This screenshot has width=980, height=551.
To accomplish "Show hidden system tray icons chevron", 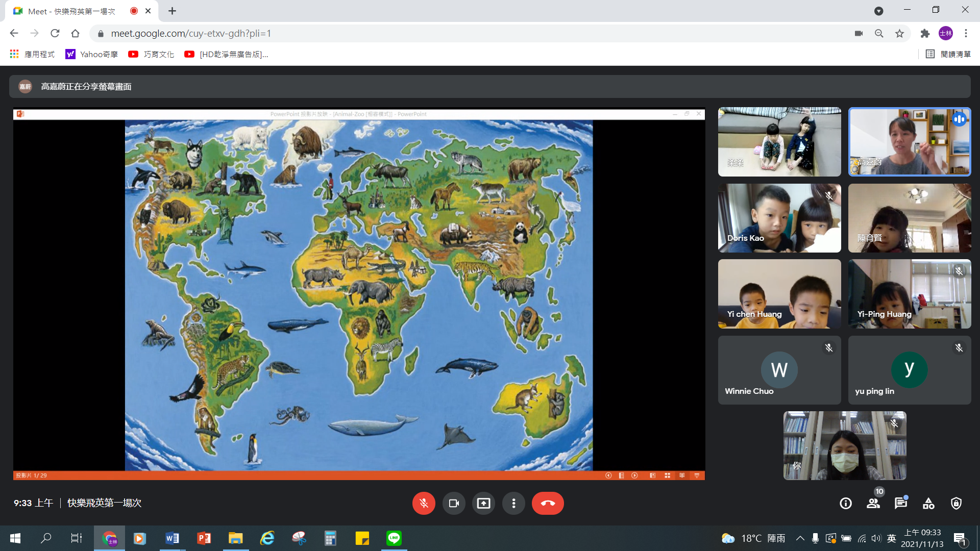I will pyautogui.click(x=800, y=538).
